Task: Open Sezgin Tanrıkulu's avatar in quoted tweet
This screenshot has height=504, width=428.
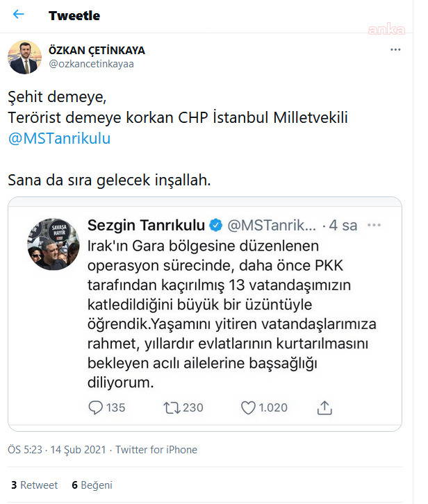Action: click(x=53, y=243)
